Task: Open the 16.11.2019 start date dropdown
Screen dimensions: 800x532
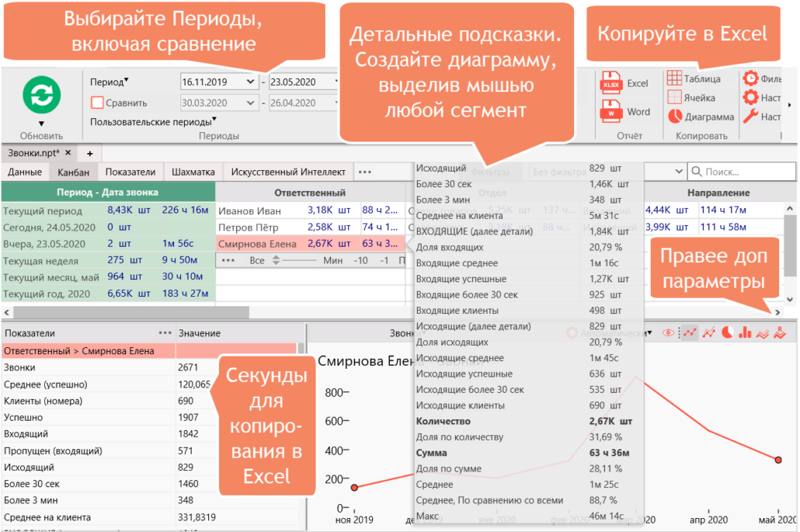Action: pyautogui.click(x=250, y=82)
